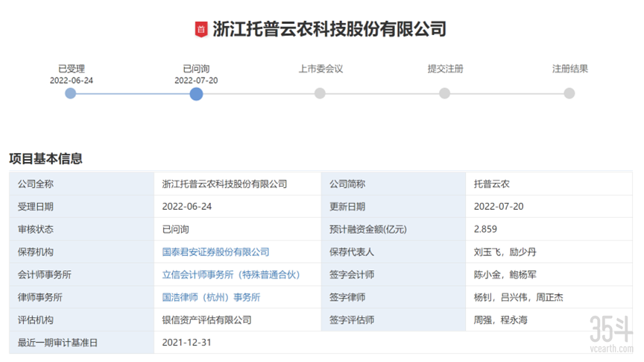
Task: Open the 立信会计师事务所（特殊普通合伙）link
Action: pyautogui.click(x=231, y=275)
